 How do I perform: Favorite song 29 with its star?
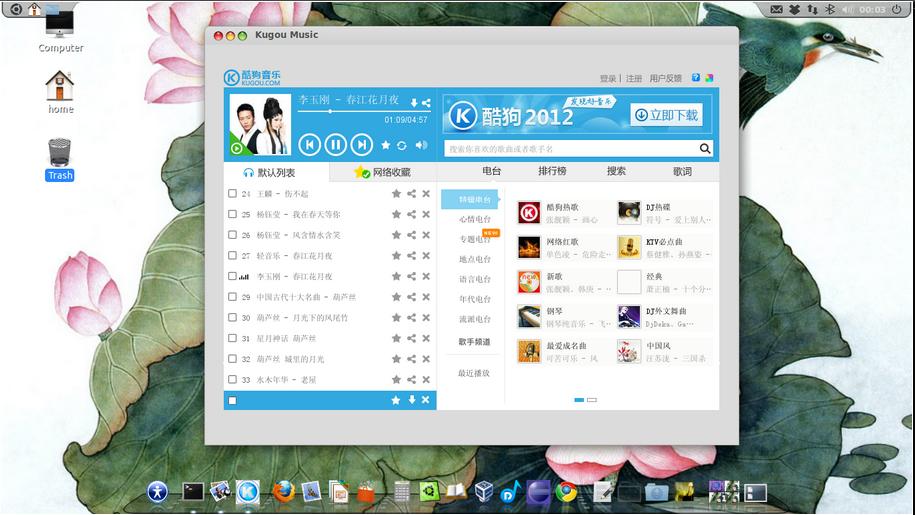coord(396,297)
